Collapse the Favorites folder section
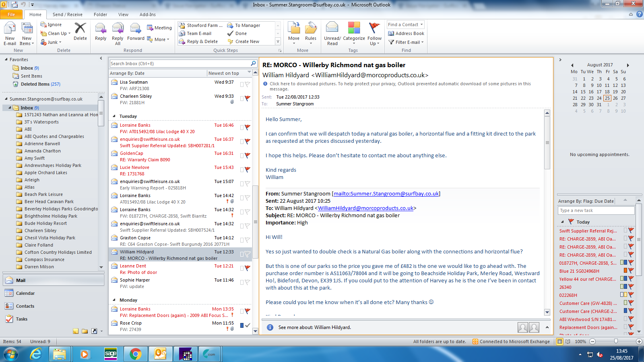Image resolution: width=644 pixels, height=362 pixels. click(6, 60)
